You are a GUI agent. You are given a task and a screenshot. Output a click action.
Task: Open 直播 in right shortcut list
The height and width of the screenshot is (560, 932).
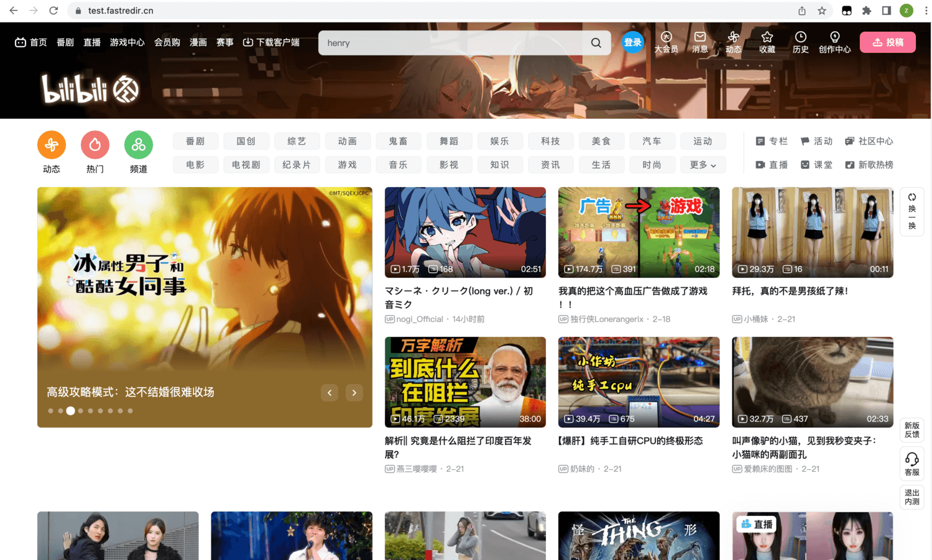pos(772,165)
